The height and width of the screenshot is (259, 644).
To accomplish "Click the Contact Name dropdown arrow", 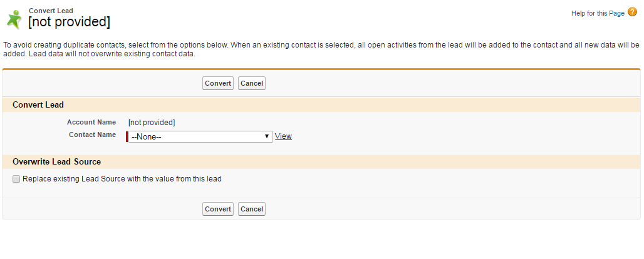I will click(267, 136).
